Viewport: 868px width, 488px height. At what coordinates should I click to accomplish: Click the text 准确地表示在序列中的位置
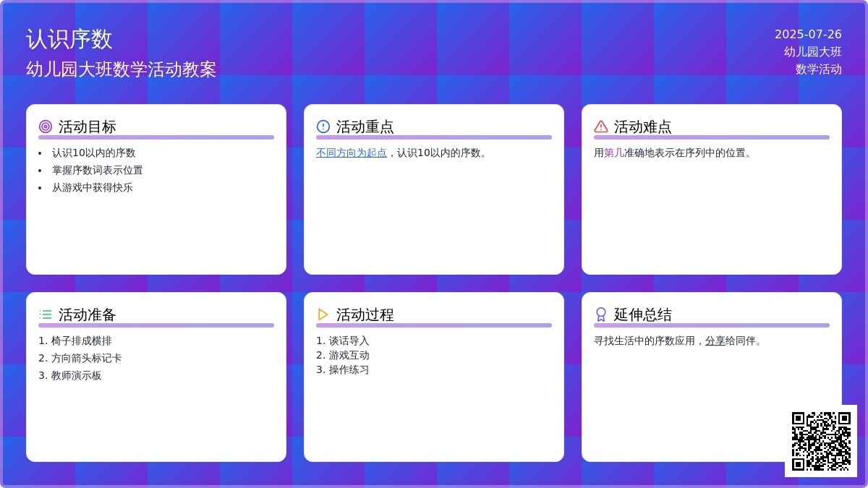click(684, 153)
